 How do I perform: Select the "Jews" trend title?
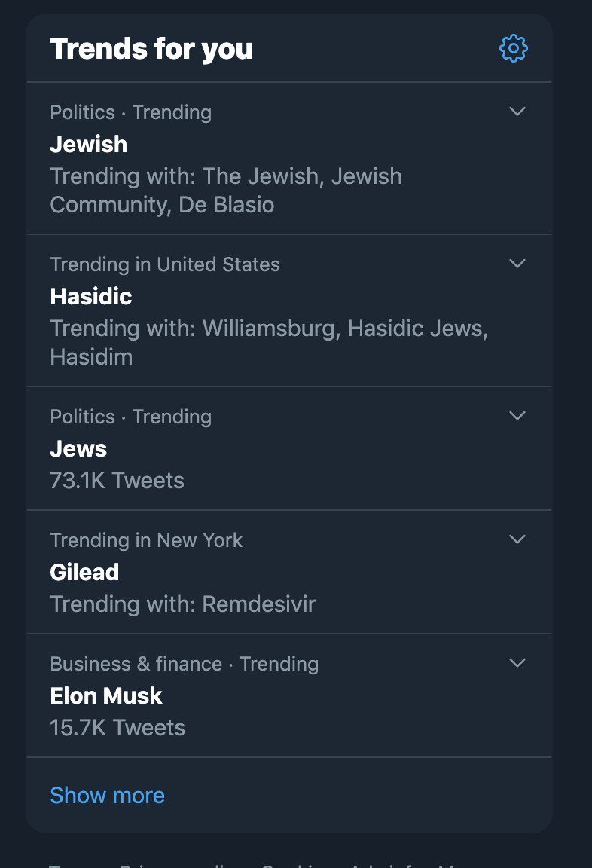78,448
